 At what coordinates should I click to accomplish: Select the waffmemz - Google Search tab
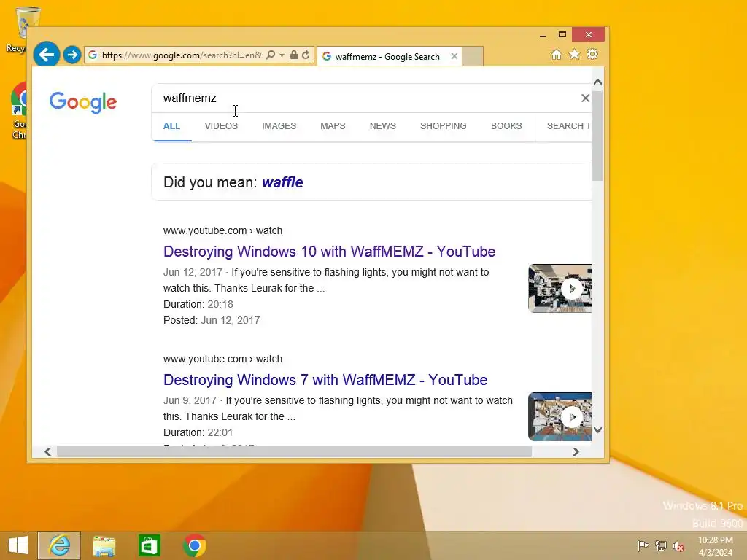point(389,56)
